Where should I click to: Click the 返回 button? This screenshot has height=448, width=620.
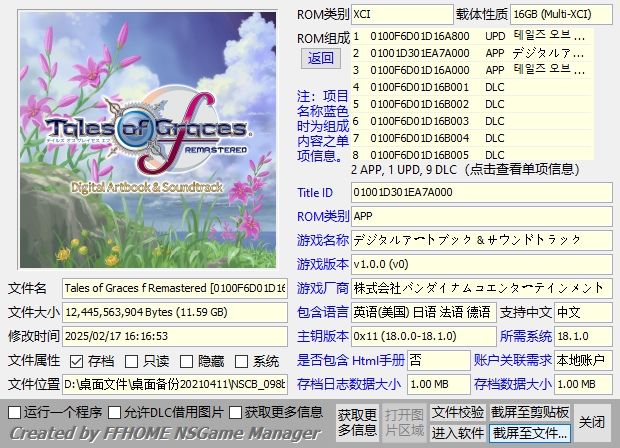[321, 59]
